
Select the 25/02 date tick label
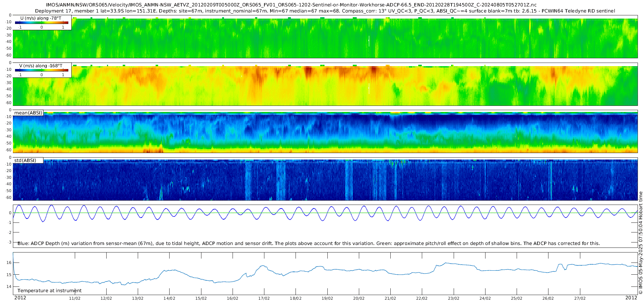(517, 298)
